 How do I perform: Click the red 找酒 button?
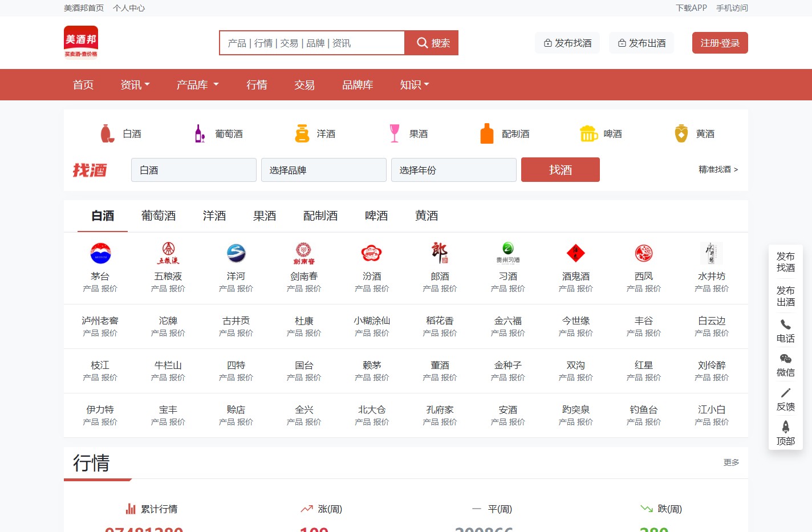(x=561, y=170)
